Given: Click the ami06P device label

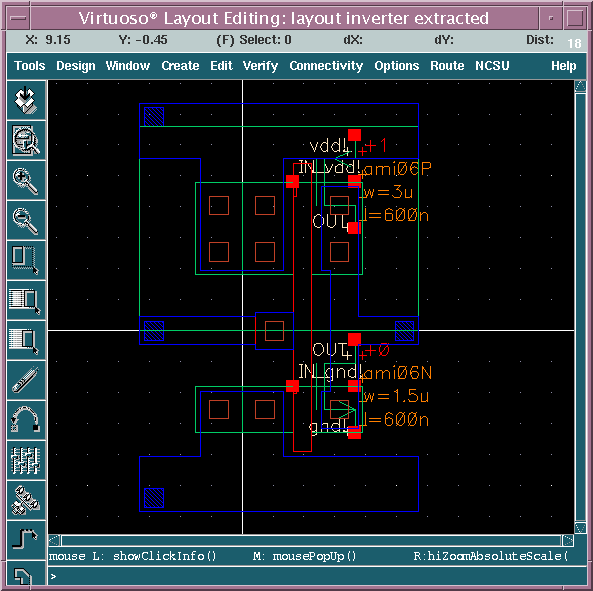Looking at the screenshot, I should click(x=397, y=168).
